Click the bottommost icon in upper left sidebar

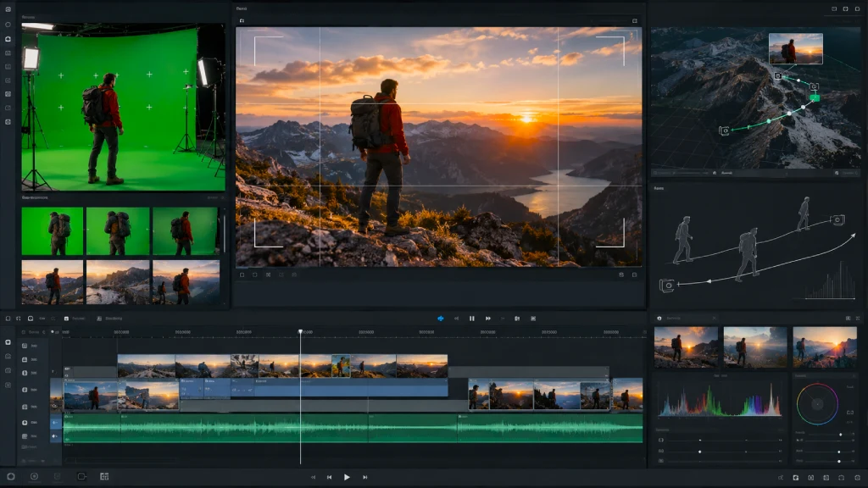pos(8,122)
